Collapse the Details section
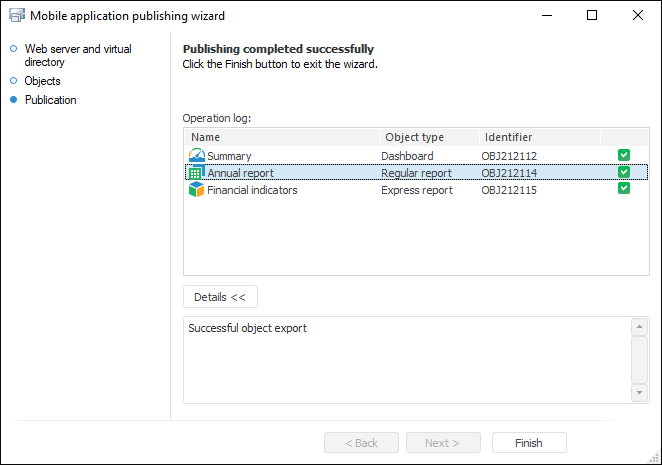The width and height of the screenshot is (662, 465). [x=220, y=297]
